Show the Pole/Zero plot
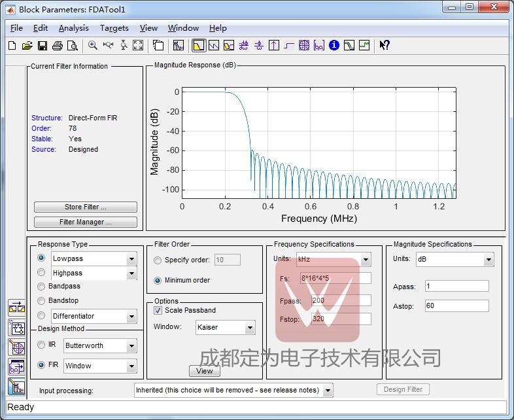The width and height of the screenshot is (514, 420). pos(304,45)
